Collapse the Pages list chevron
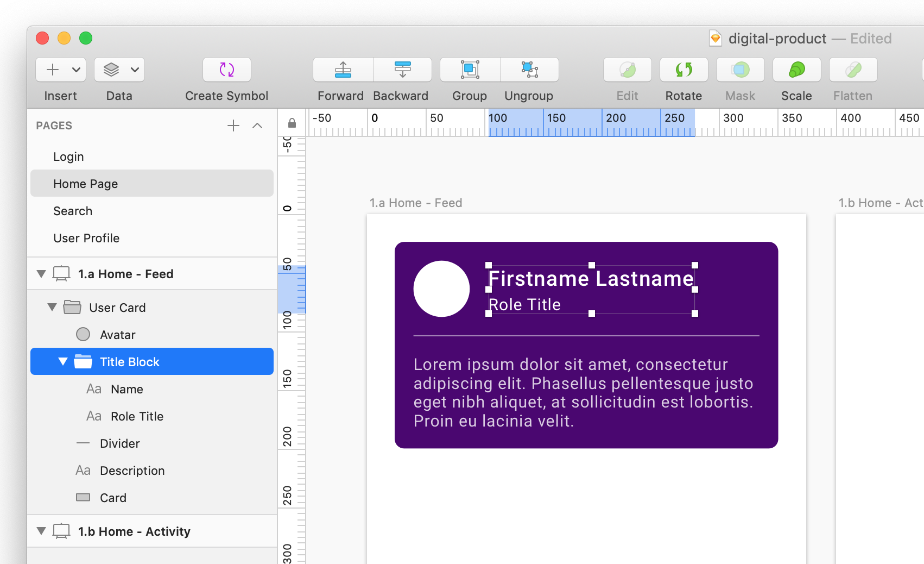Viewport: 924px width, 564px height. coord(257,126)
